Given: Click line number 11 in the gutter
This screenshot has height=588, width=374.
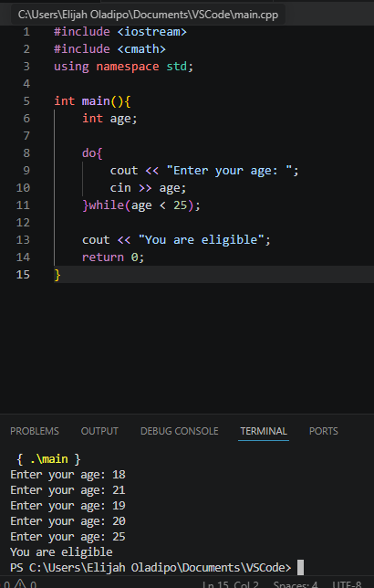Looking at the screenshot, I should point(23,205).
